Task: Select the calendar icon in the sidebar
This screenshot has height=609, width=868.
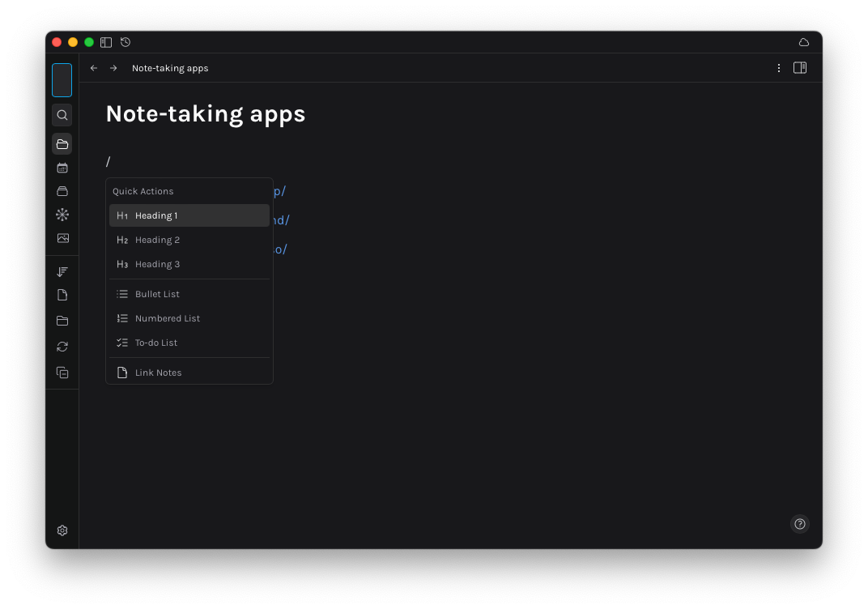Action: tap(62, 168)
